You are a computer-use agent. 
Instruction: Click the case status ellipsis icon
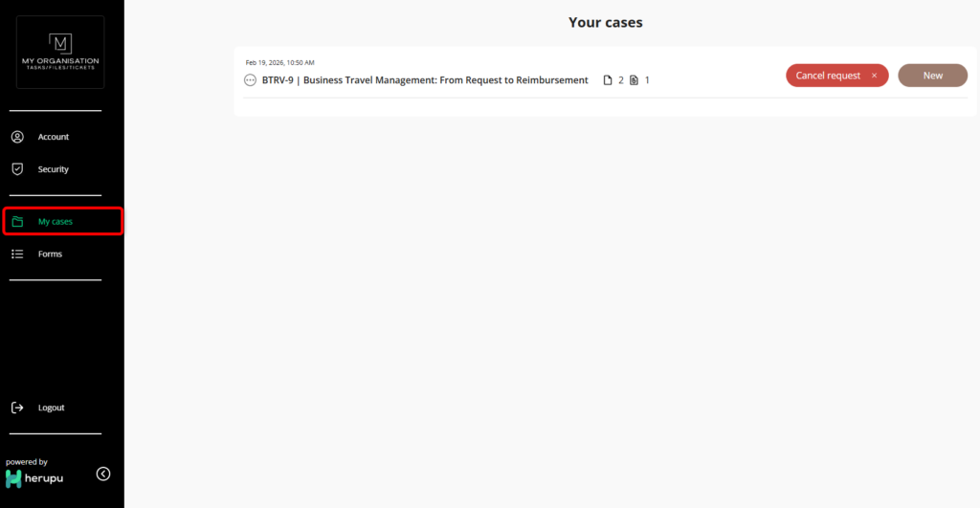pos(251,80)
